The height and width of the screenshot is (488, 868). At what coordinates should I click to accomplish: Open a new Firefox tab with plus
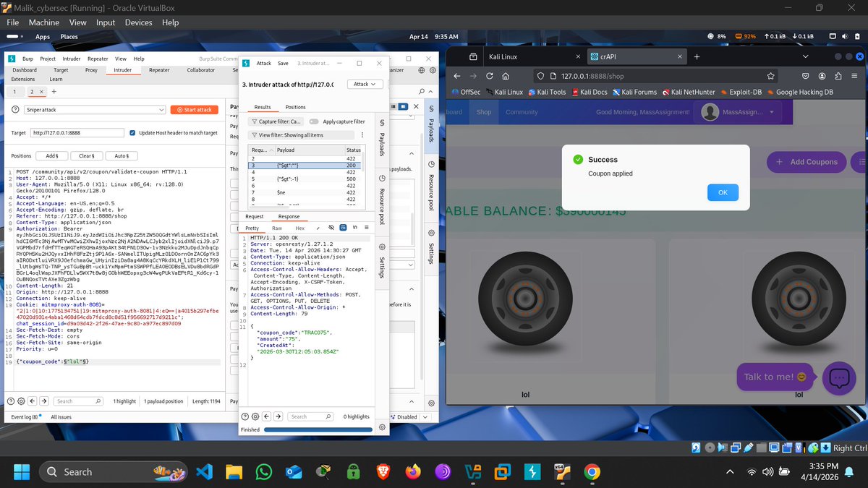[x=697, y=56]
